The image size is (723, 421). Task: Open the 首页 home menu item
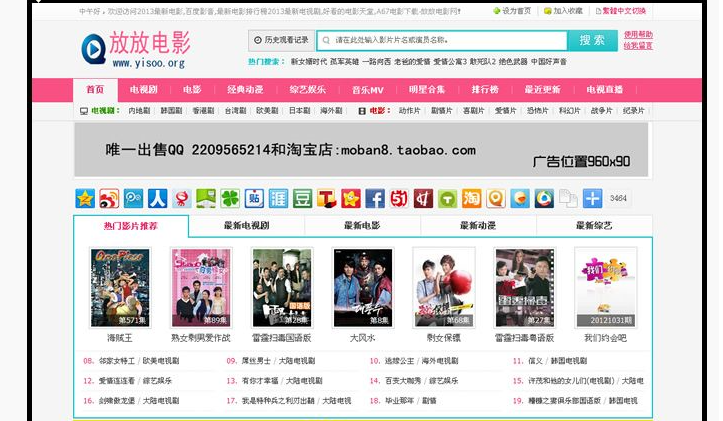(x=95, y=90)
